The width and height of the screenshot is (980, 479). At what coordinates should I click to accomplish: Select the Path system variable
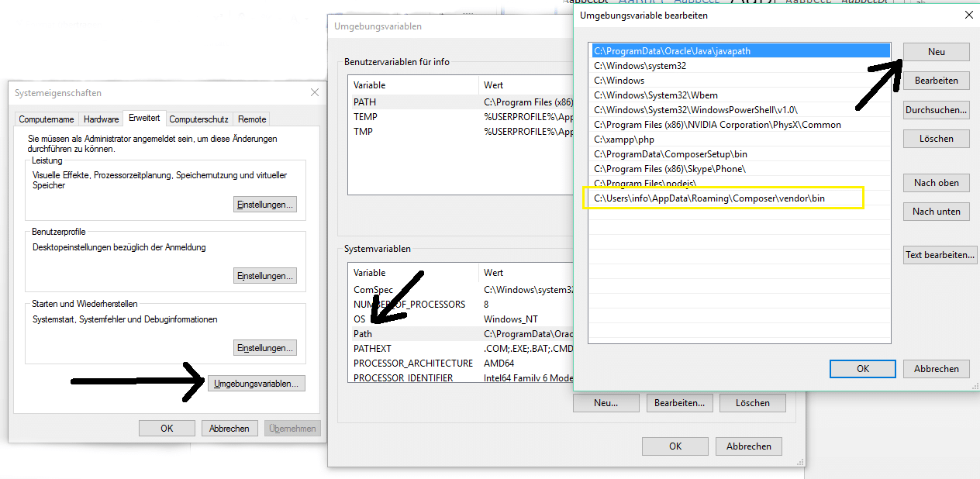364,333
